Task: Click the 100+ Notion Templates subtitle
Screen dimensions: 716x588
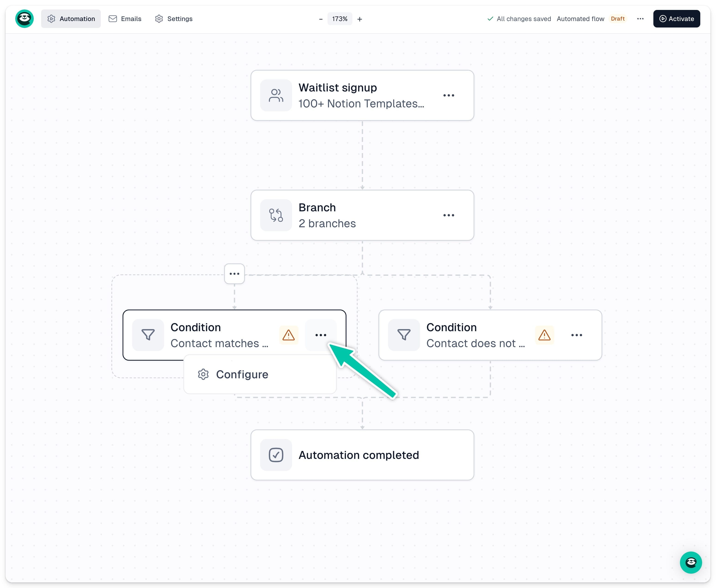Action: point(361,104)
